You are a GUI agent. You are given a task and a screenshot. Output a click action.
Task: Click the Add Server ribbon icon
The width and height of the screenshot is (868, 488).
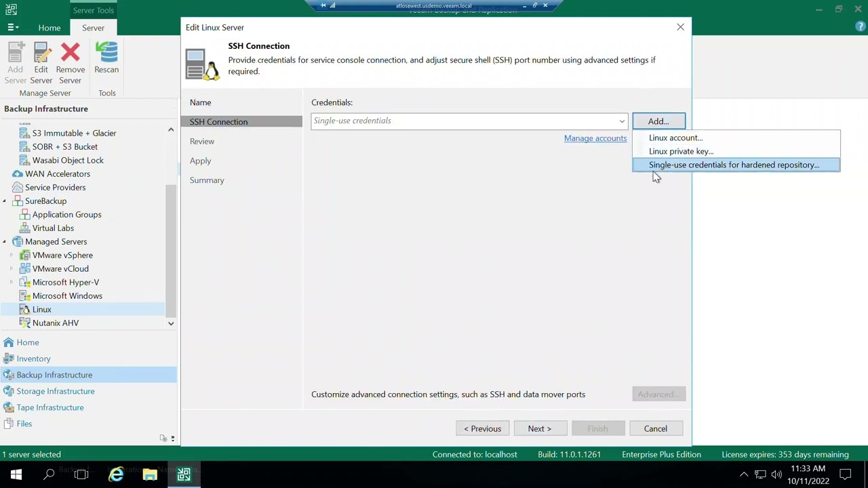[x=15, y=53]
